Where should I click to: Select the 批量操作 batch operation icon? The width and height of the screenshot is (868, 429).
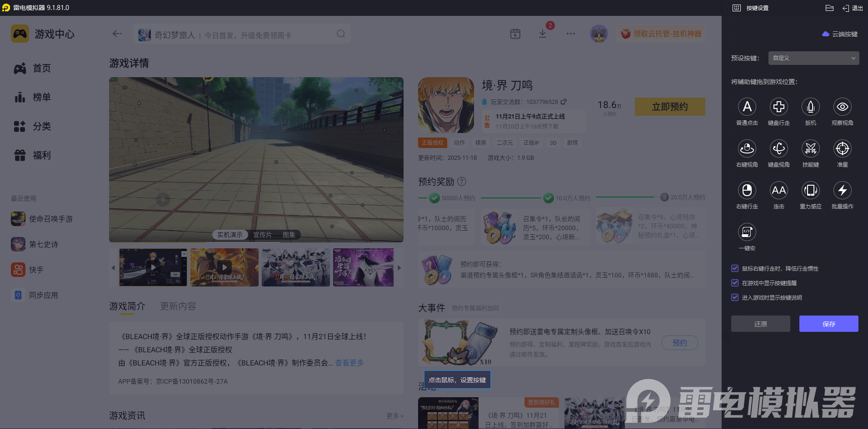[x=842, y=190]
